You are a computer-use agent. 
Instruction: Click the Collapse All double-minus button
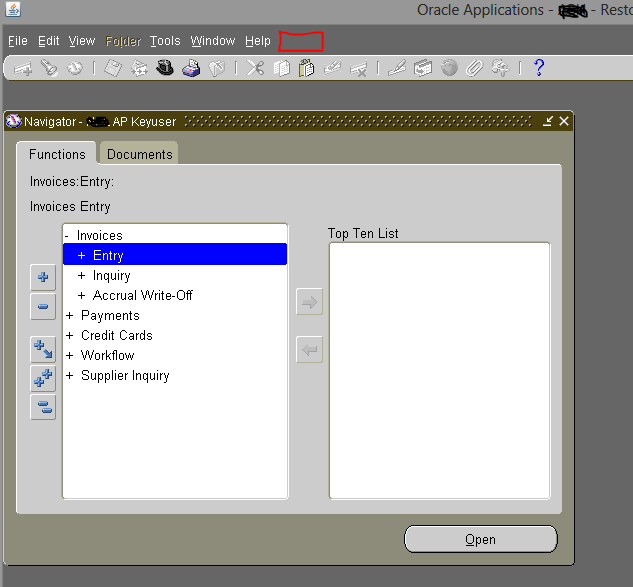(43, 407)
